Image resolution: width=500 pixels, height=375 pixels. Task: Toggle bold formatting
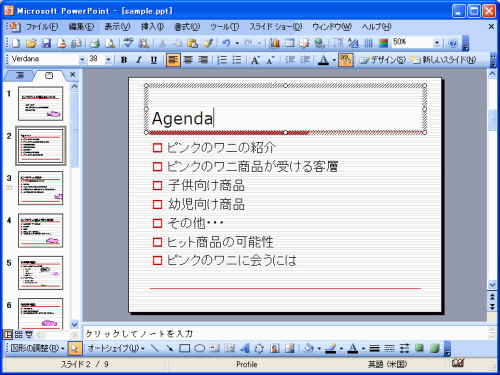(124, 60)
